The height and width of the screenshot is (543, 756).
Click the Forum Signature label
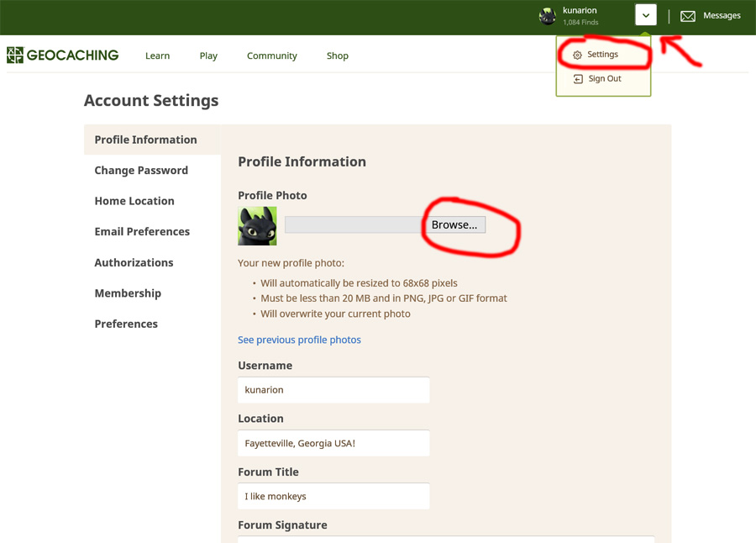[x=282, y=525]
